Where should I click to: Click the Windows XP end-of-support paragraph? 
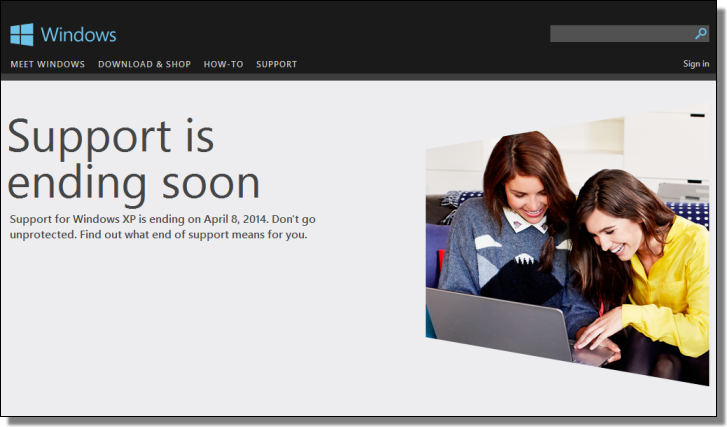(162, 227)
